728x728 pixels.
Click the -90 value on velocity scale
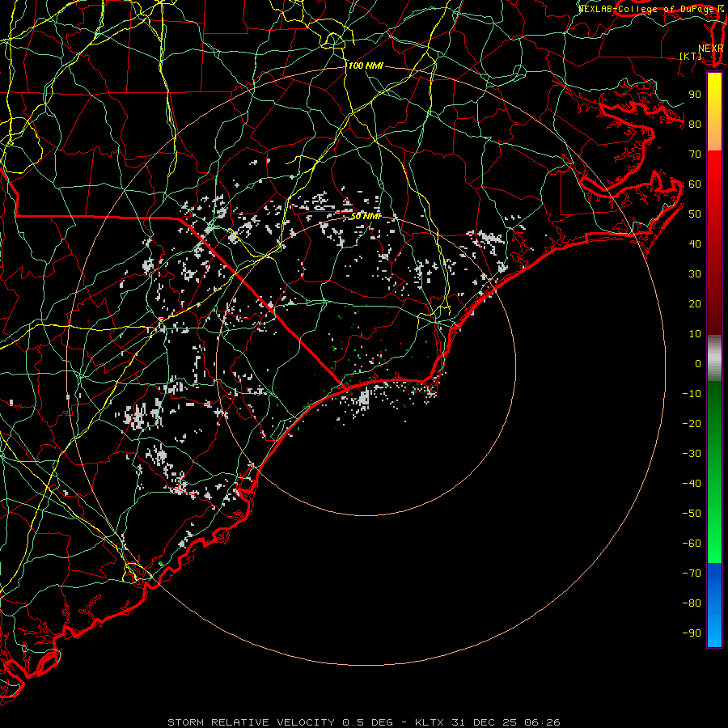(692, 633)
